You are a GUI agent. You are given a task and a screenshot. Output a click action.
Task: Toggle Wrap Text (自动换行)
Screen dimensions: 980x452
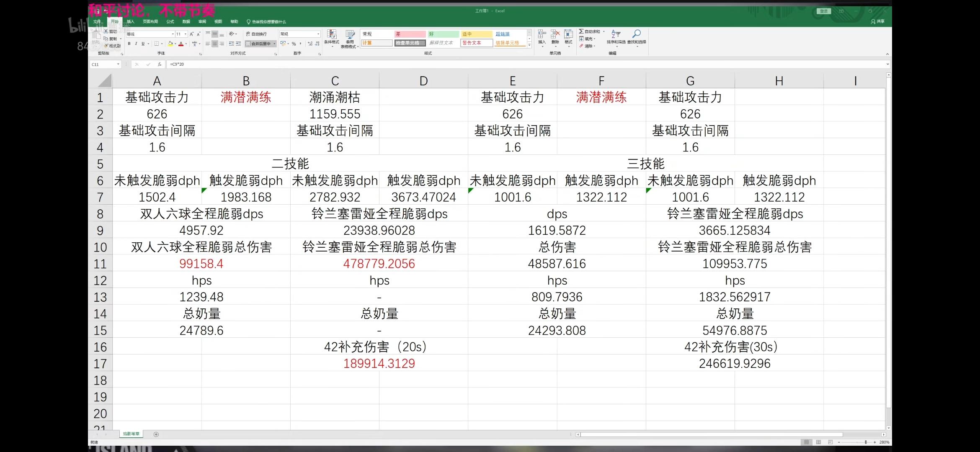[x=256, y=34]
